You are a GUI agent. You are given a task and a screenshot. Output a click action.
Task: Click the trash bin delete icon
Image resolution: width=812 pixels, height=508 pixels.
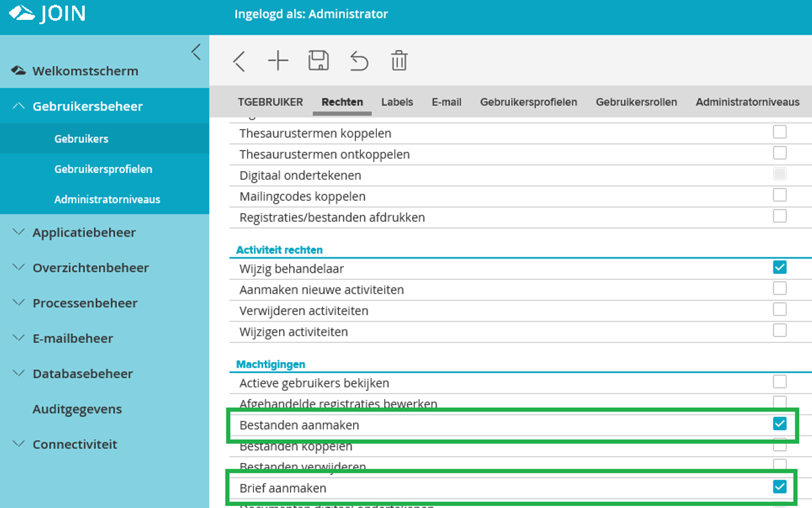399,60
